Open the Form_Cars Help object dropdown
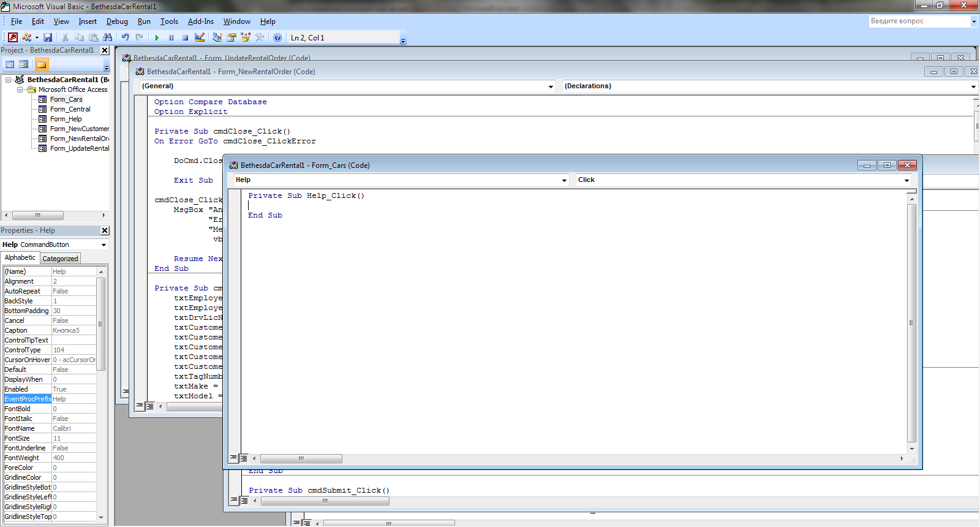The height and width of the screenshot is (527, 980). click(x=565, y=180)
